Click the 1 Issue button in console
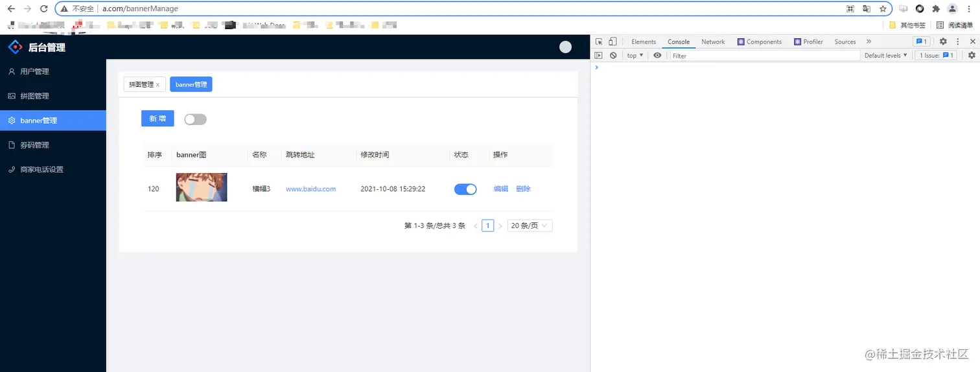 tap(935, 56)
